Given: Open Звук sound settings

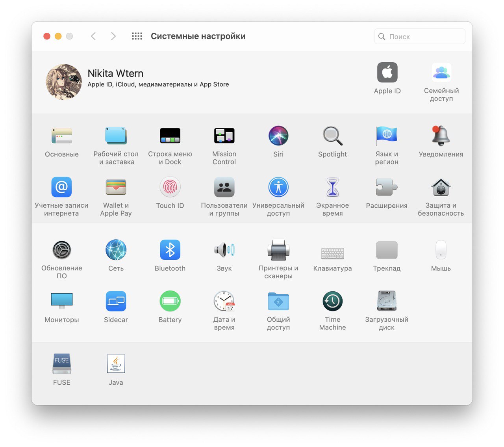Looking at the screenshot, I should pos(224,250).
